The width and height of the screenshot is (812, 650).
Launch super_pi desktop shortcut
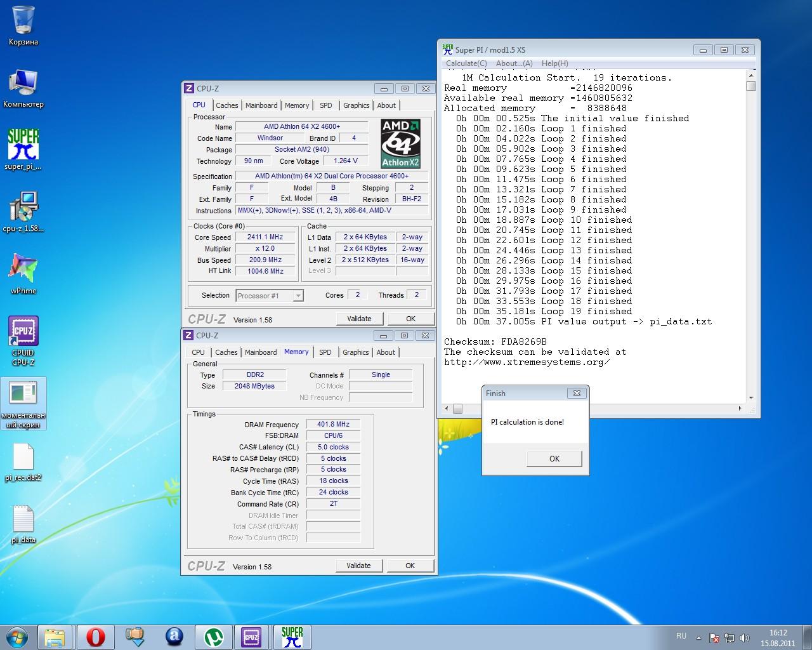click(23, 150)
